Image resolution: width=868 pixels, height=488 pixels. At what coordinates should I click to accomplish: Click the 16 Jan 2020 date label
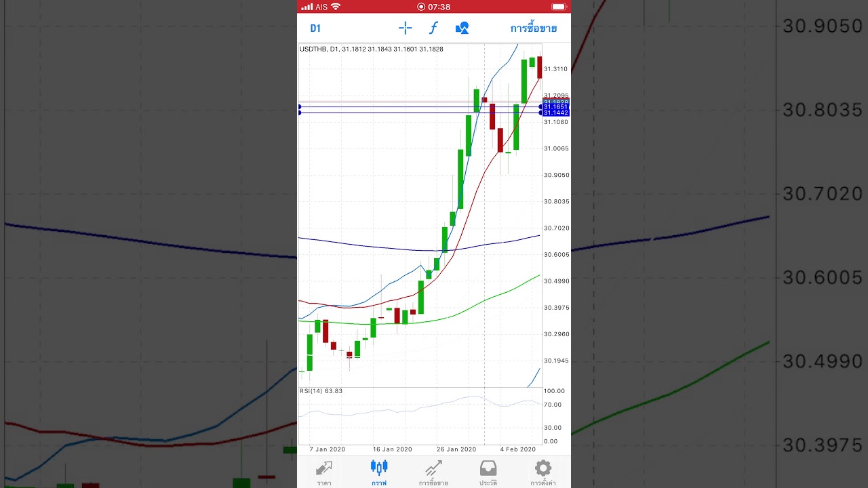click(393, 449)
